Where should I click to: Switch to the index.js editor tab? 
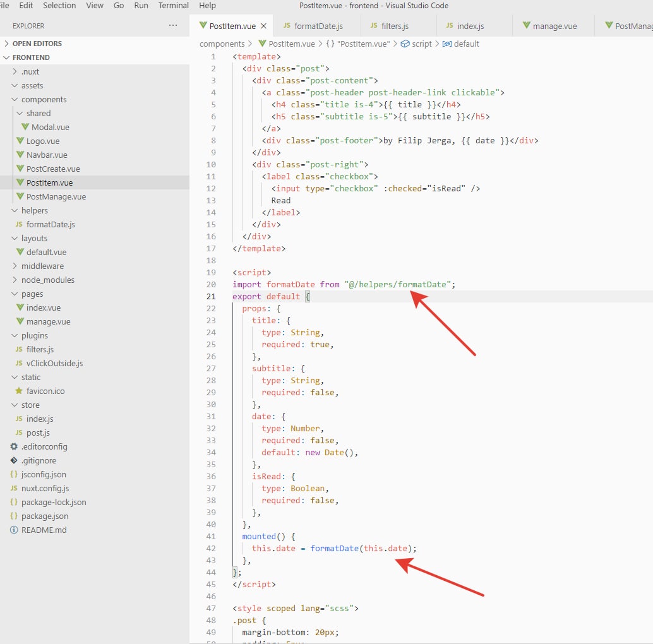click(475, 26)
